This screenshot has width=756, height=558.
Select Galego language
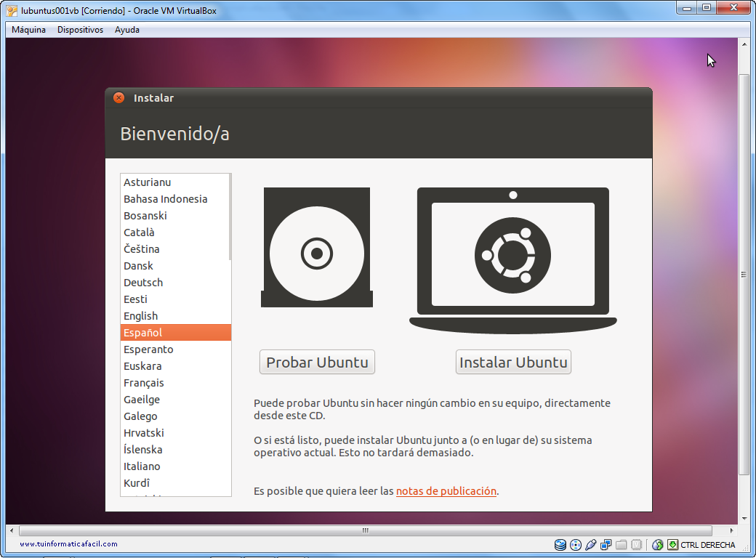(x=175, y=416)
